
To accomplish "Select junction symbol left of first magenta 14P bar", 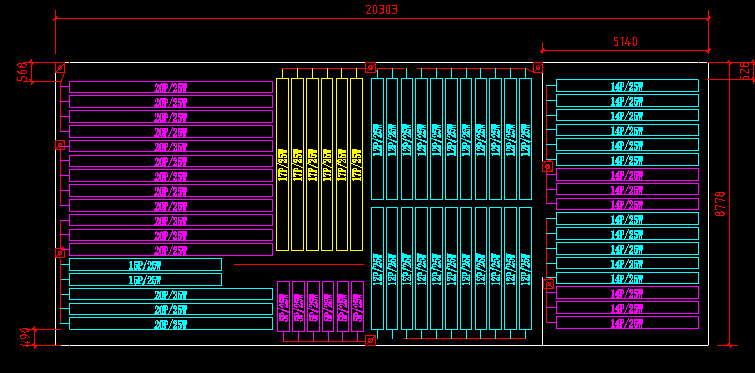I will [x=547, y=167].
